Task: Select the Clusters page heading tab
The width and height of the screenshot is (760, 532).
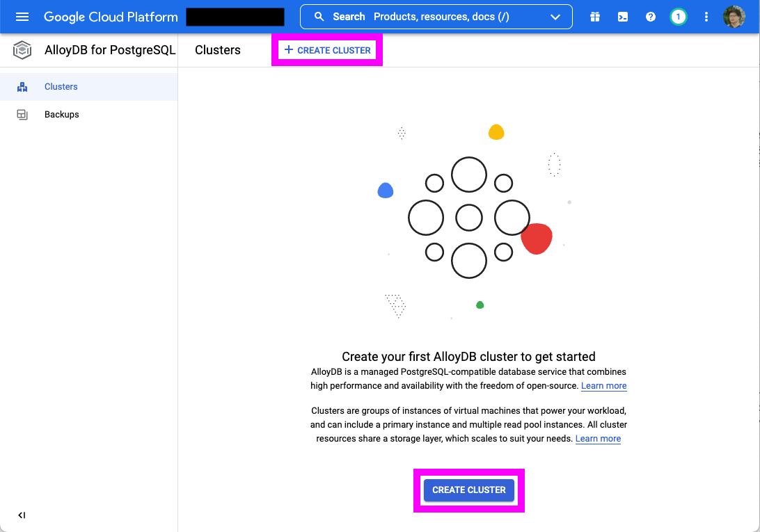Action: click(x=217, y=49)
